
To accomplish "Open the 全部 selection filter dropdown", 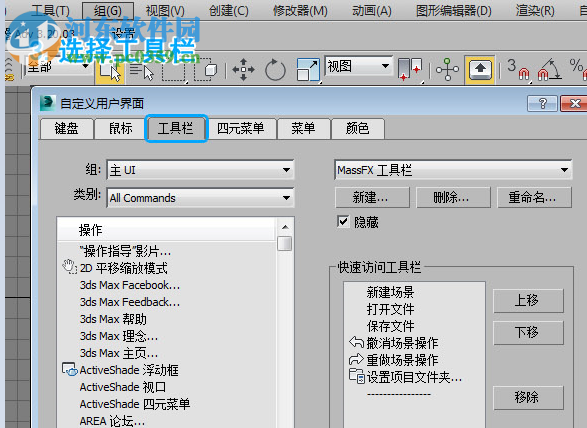I will point(59,67).
